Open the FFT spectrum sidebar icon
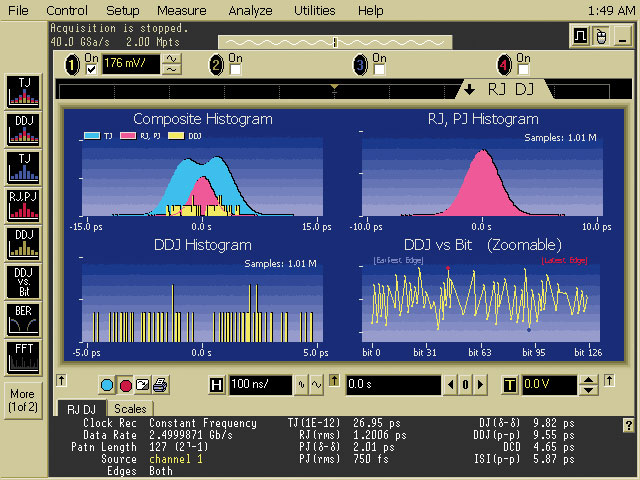The image size is (640, 480). click(23, 357)
